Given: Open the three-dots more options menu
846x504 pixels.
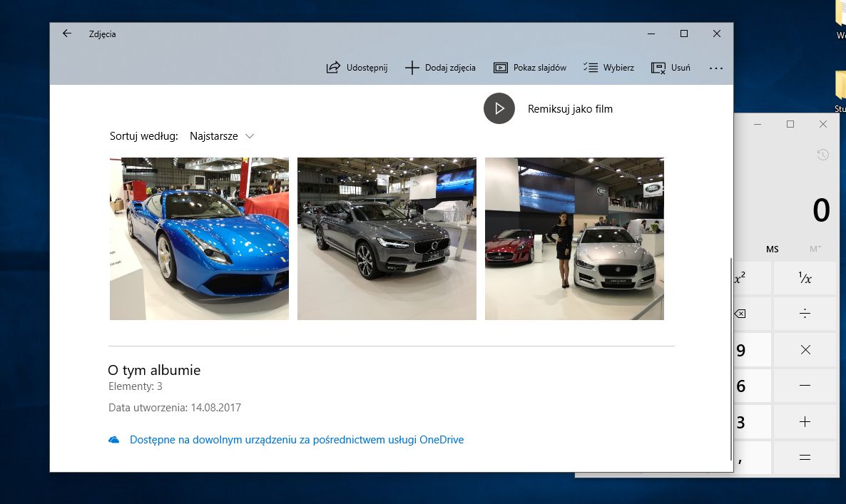Looking at the screenshot, I should (716, 68).
